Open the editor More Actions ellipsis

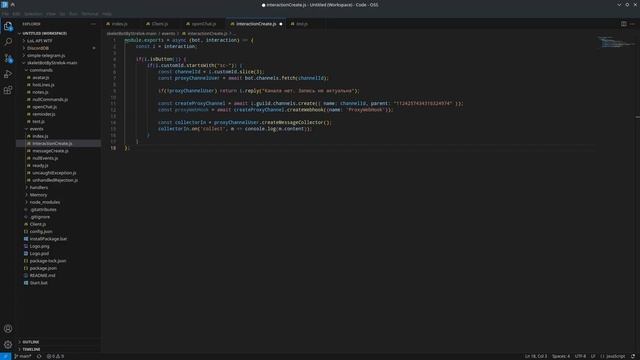(632, 24)
